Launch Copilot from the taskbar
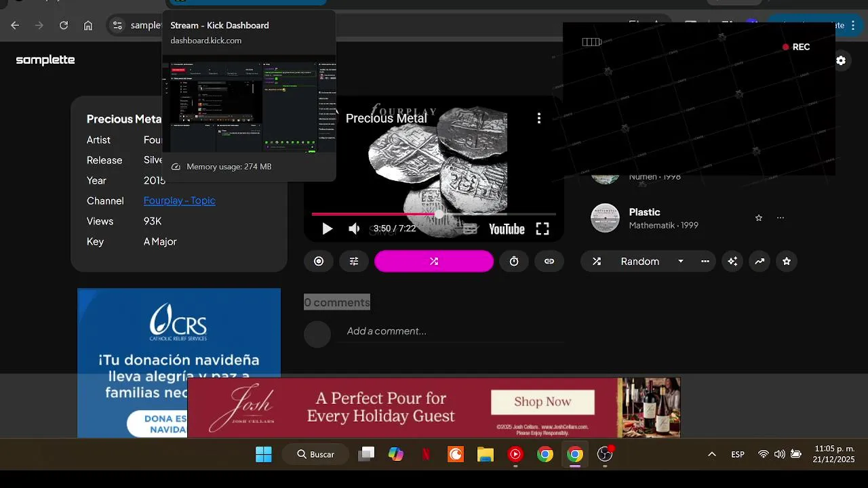The image size is (868, 488). click(396, 454)
